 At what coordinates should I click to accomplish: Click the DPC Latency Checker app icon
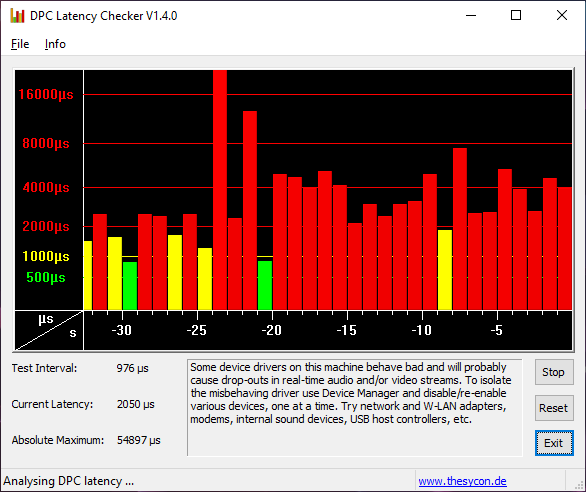pos(17,16)
